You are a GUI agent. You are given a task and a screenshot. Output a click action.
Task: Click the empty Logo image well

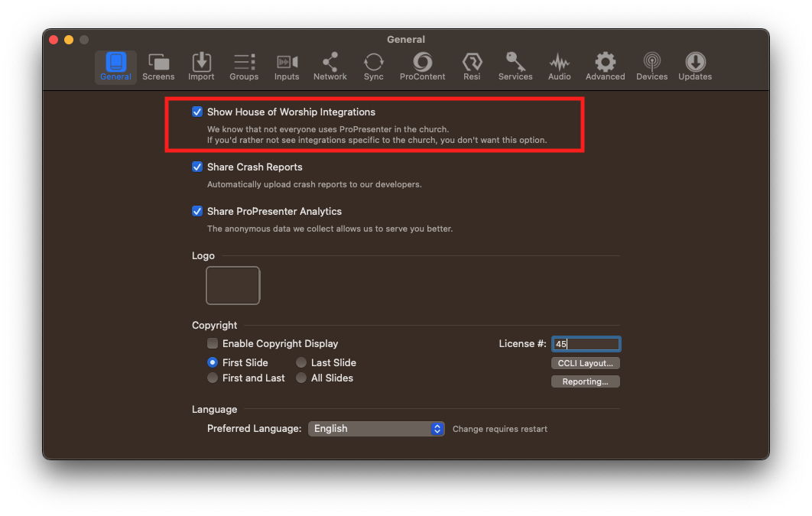click(233, 285)
